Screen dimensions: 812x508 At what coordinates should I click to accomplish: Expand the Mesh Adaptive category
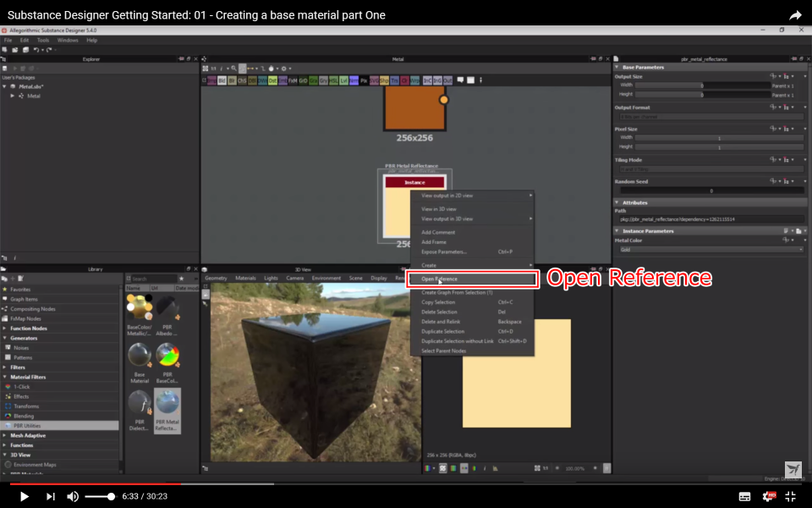[5, 435]
